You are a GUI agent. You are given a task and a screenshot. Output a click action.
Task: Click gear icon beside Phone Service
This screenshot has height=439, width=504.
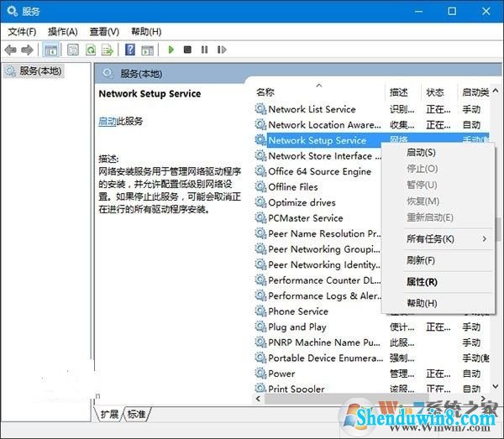click(x=260, y=311)
